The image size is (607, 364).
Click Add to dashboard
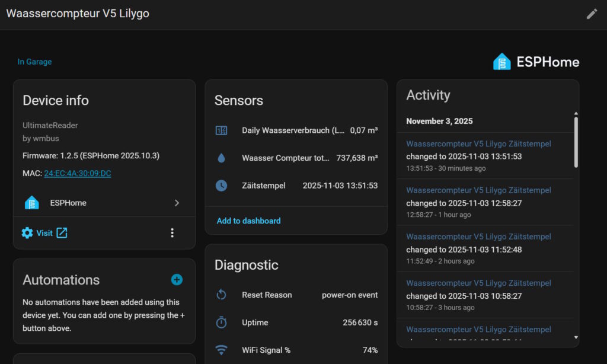(x=248, y=221)
